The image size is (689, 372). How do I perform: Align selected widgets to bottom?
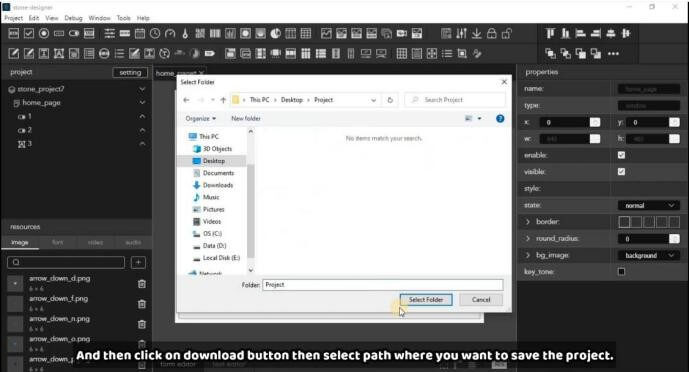click(x=566, y=33)
